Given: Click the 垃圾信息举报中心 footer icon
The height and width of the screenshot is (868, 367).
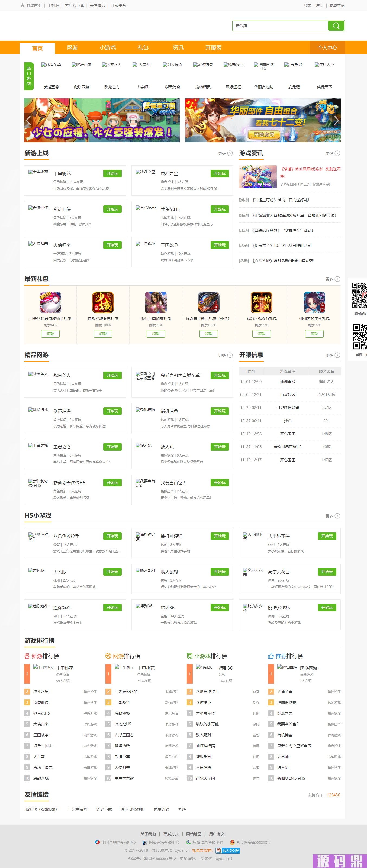Looking at the screenshot, I should (x=188, y=842).
